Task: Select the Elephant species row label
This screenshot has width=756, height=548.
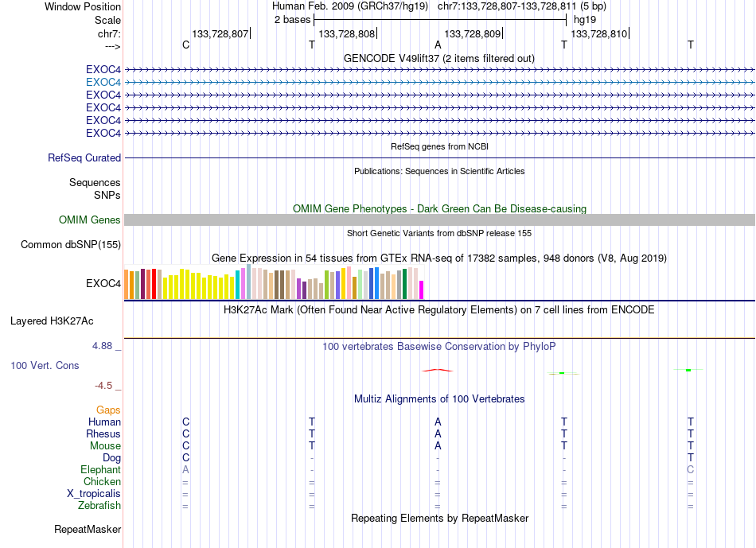Action: click(x=100, y=470)
